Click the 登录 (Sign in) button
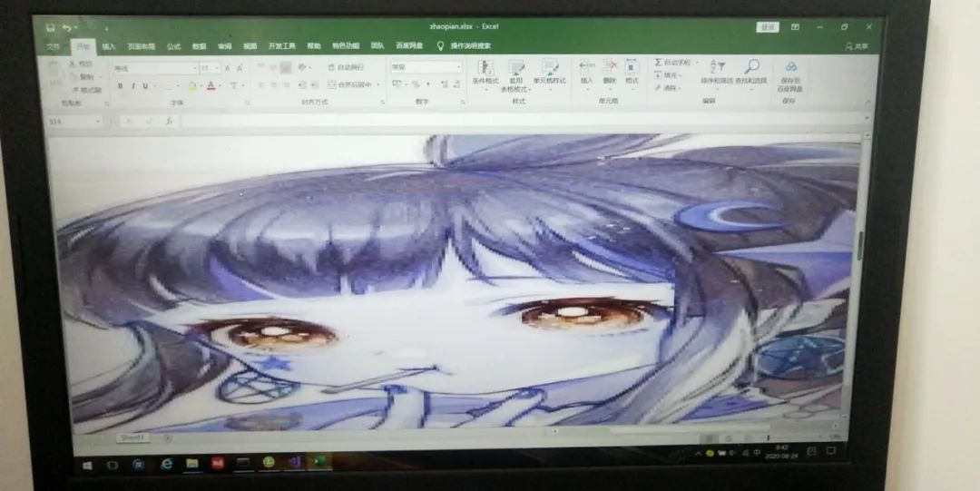 pyautogui.click(x=768, y=27)
